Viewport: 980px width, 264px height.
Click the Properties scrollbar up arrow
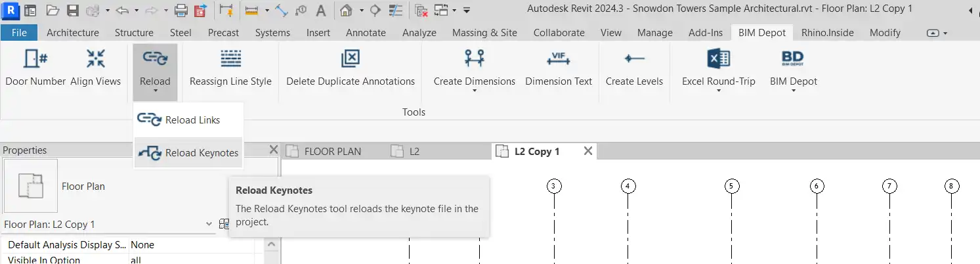[x=272, y=245]
